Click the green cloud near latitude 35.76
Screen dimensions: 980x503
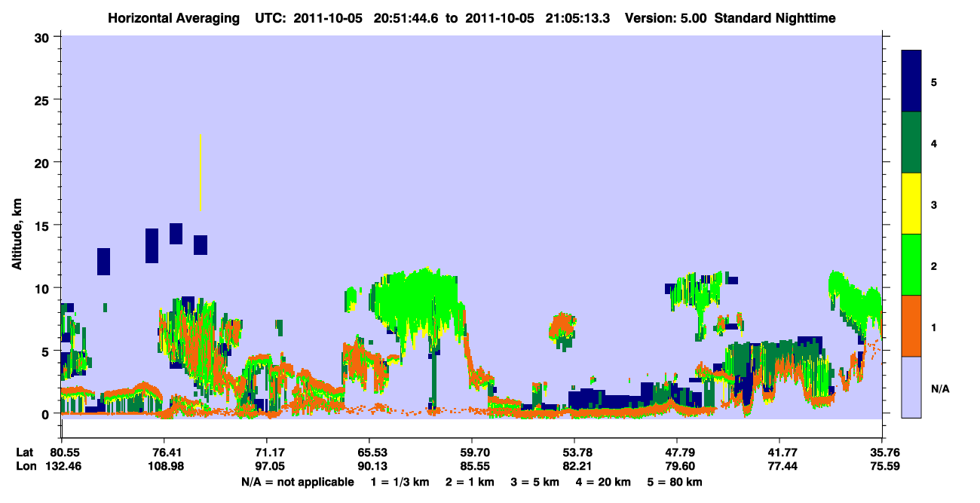[x=856, y=302]
